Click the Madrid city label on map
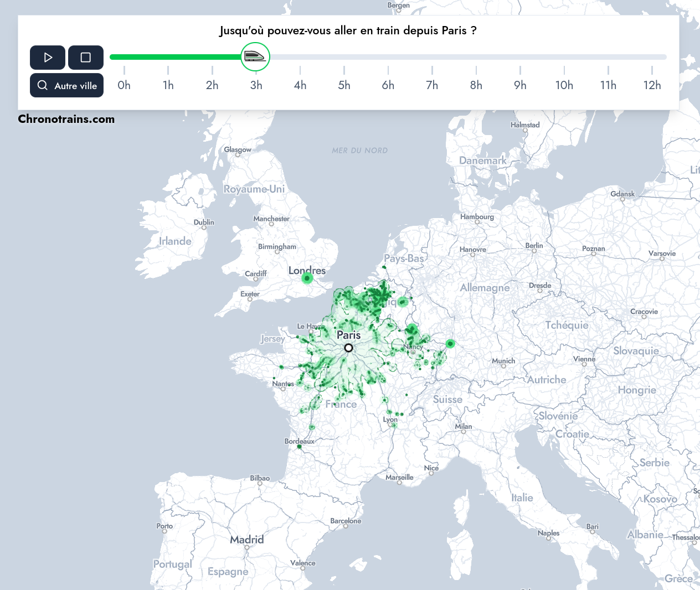Screen dimensions: 700x590 (x=247, y=539)
